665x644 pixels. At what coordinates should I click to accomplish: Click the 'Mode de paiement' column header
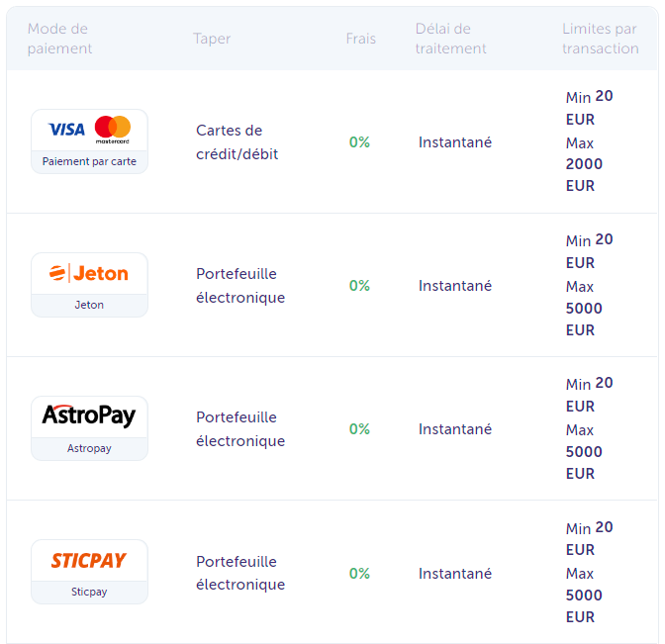59,39
